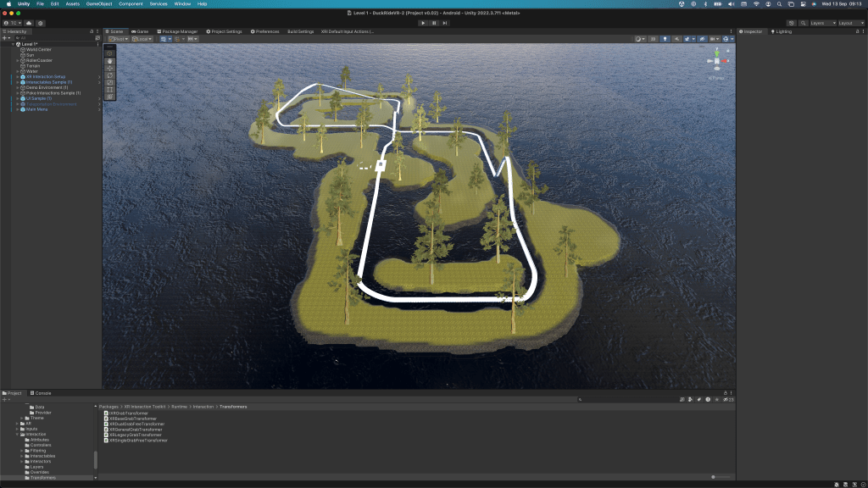The width and height of the screenshot is (868, 488).
Task: Open the Local handle rotation dropdown
Action: pos(141,38)
